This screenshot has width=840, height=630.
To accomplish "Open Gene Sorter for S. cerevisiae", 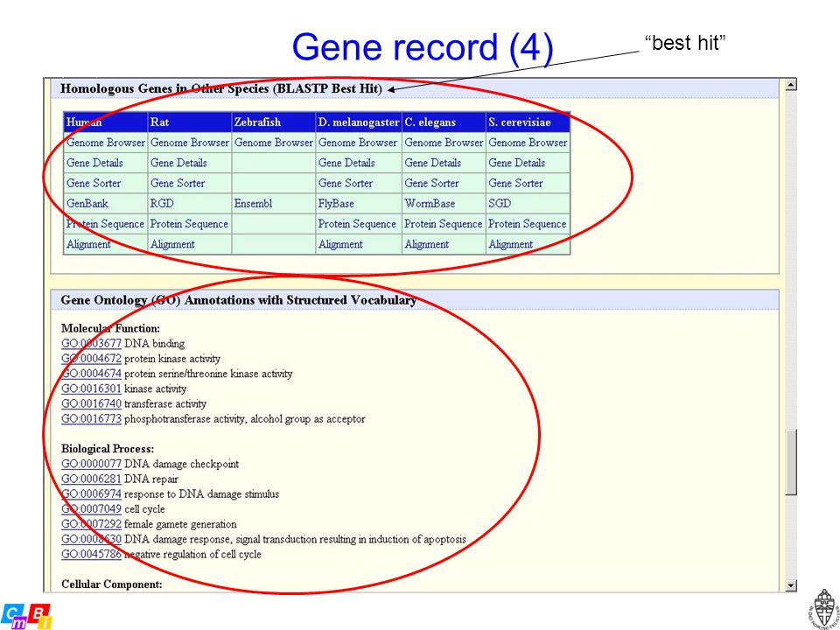I will point(515,183).
